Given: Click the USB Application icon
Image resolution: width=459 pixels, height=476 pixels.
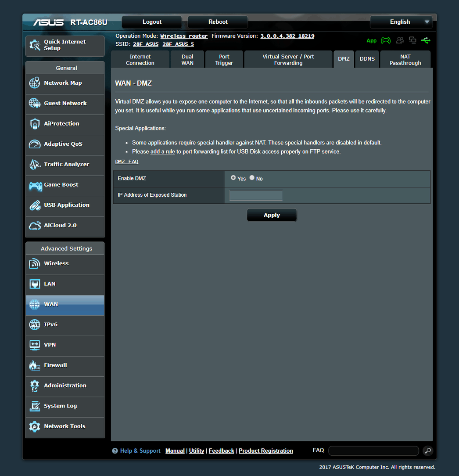Looking at the screenshot, I should click(35, 205).
